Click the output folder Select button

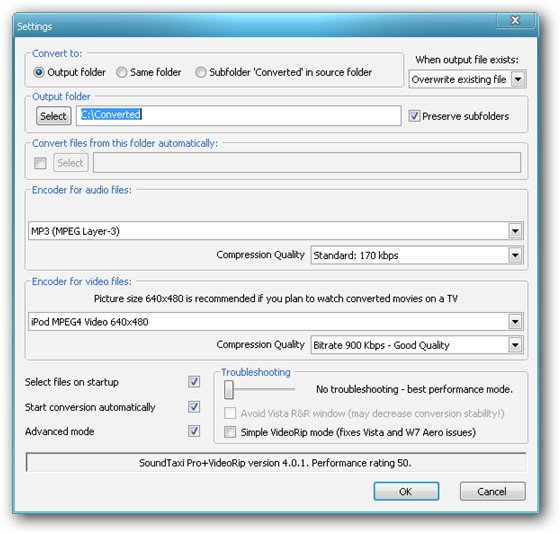54,116
